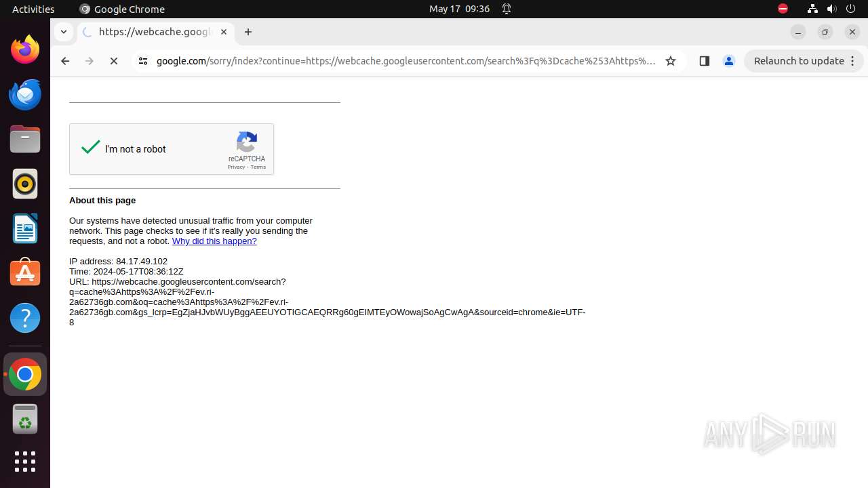Click the forward navigation arrow
The height and width of the screenshot is (488, 868).
90,61
